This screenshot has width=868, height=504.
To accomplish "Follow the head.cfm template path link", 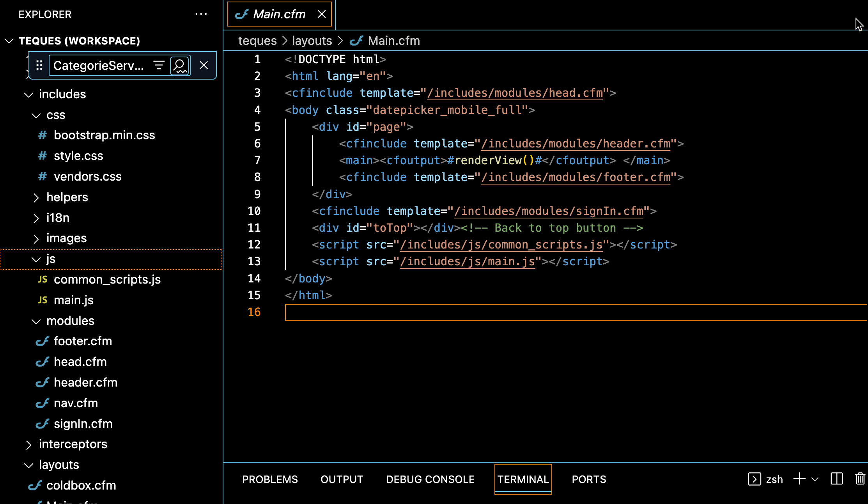I will pos(515,93).
